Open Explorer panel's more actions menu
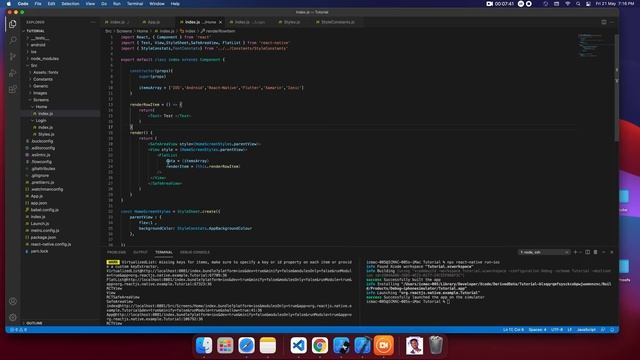 (93, 22)
